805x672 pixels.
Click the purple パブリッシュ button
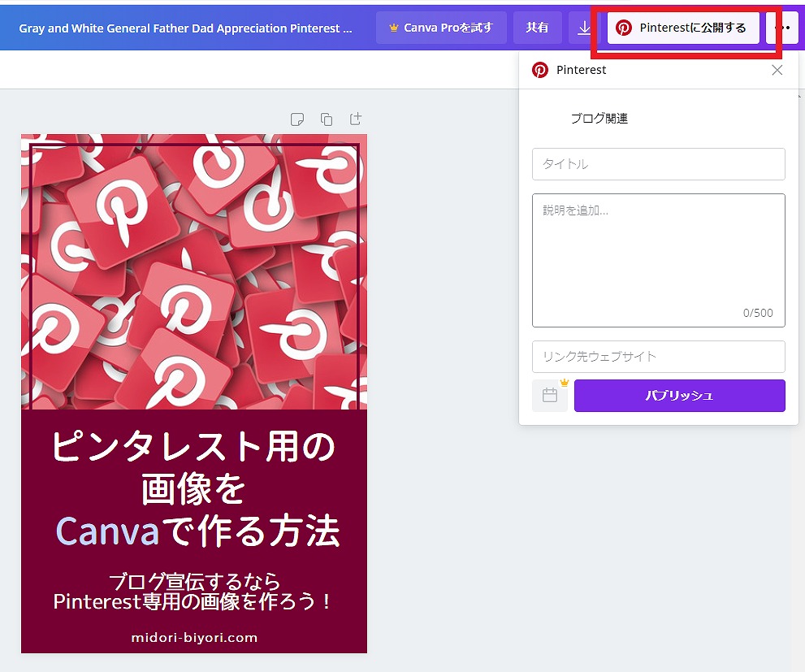679,395
